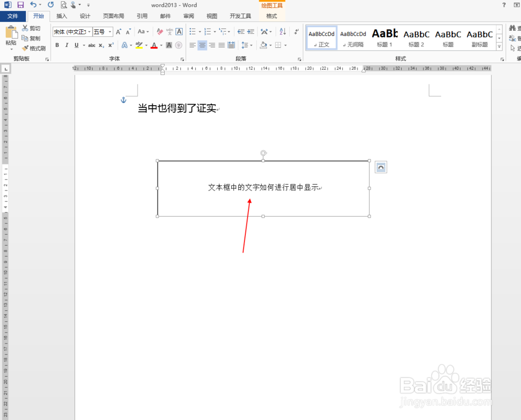Open the borders dropdown
This screenshot has height=420, width=521.
286,45
